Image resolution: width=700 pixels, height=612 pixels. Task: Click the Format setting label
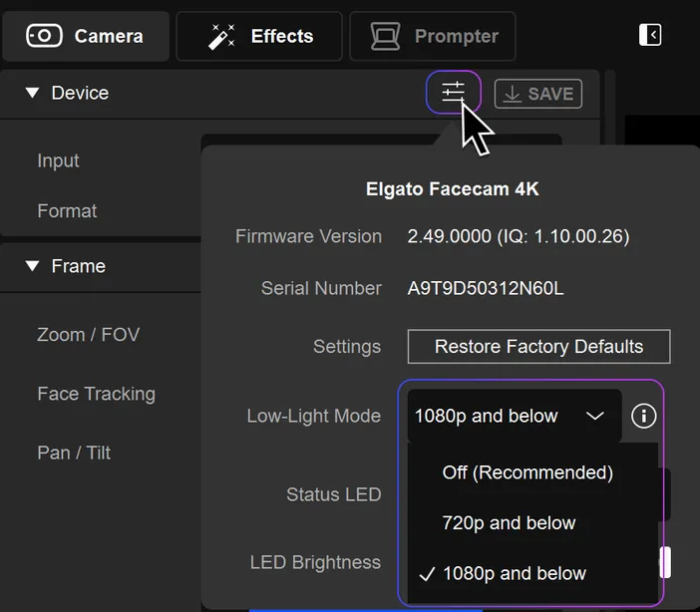(67, 210)
